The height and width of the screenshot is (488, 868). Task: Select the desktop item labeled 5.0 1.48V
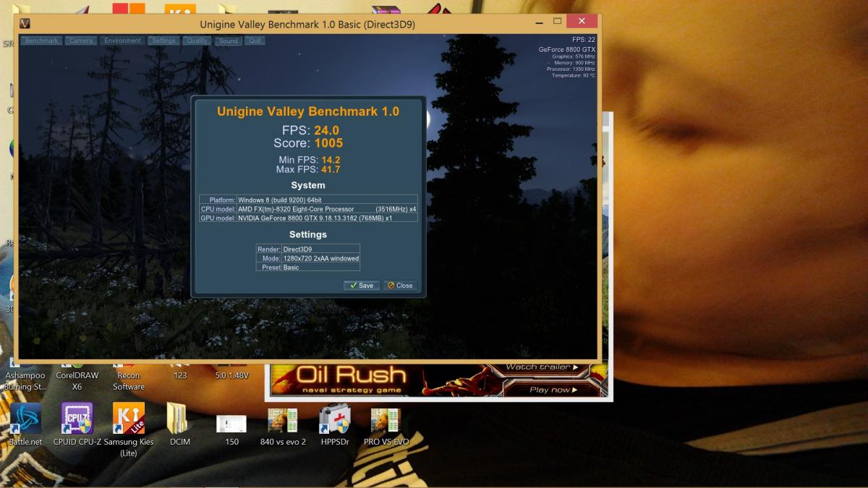click(x=232, y=376)
